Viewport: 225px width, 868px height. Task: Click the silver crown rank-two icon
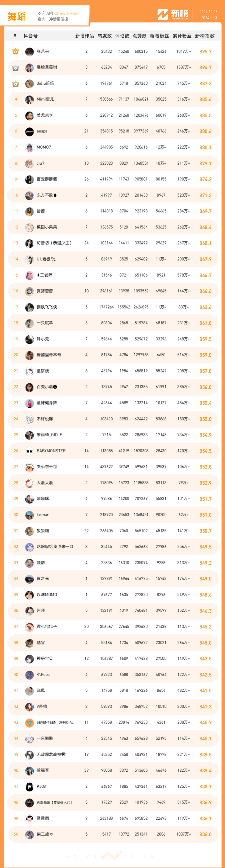15,68
